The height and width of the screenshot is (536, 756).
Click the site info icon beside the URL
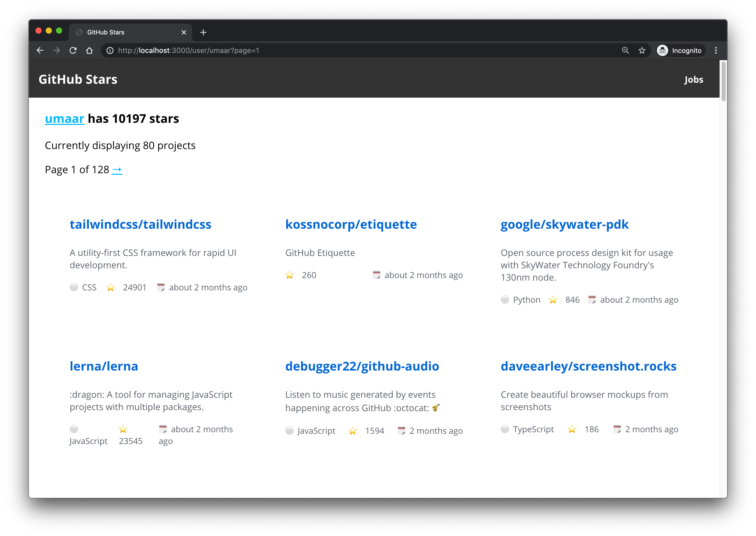click(x=110, y=51)
